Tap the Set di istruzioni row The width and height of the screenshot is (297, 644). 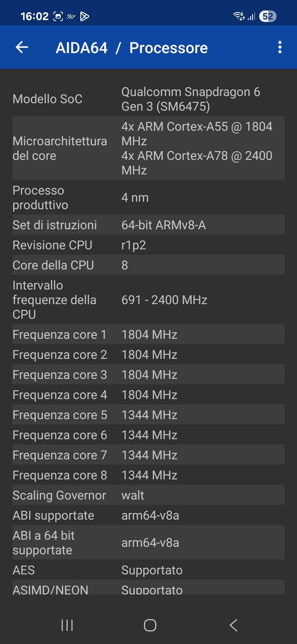coord(148,225)
